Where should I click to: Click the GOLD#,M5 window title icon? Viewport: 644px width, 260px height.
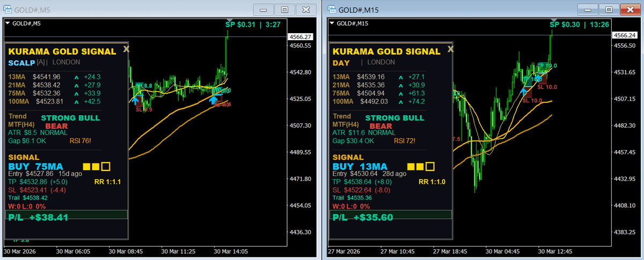(9, 9)
